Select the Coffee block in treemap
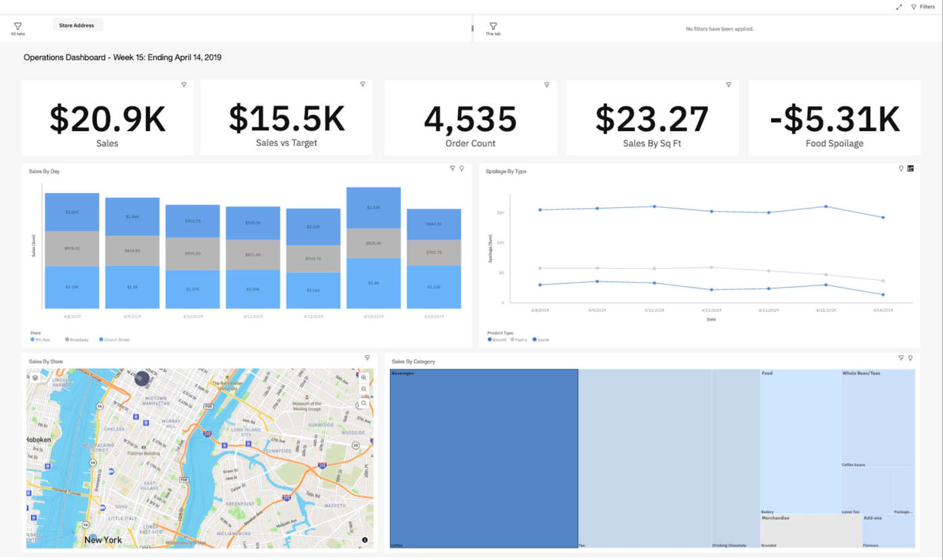The image size is (943, 560). click(x=484, y=458)
